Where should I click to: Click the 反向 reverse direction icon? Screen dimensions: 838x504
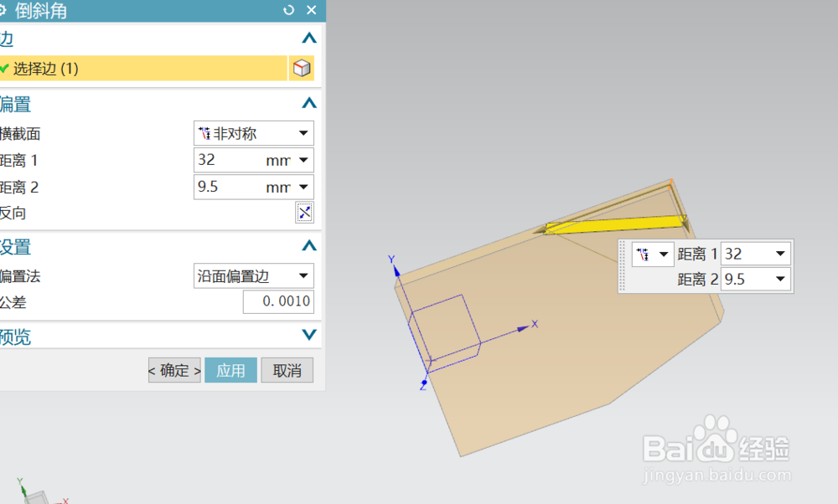coord(305,213)
